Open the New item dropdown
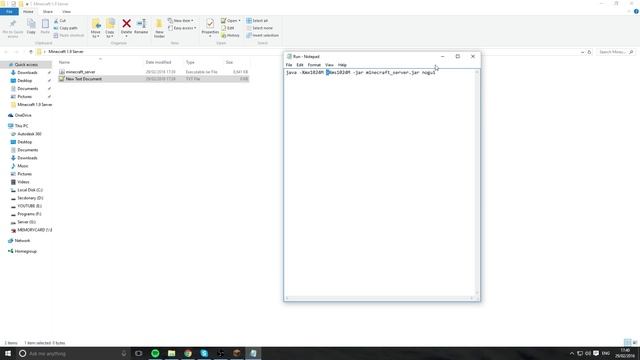The height and width of the screenshot is (360, 640). [x=181, y=20]
